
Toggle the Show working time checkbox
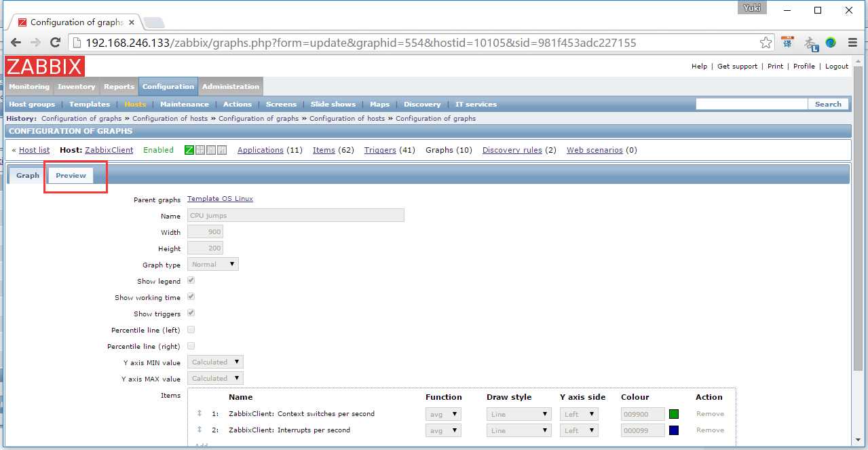coord(191,297)
